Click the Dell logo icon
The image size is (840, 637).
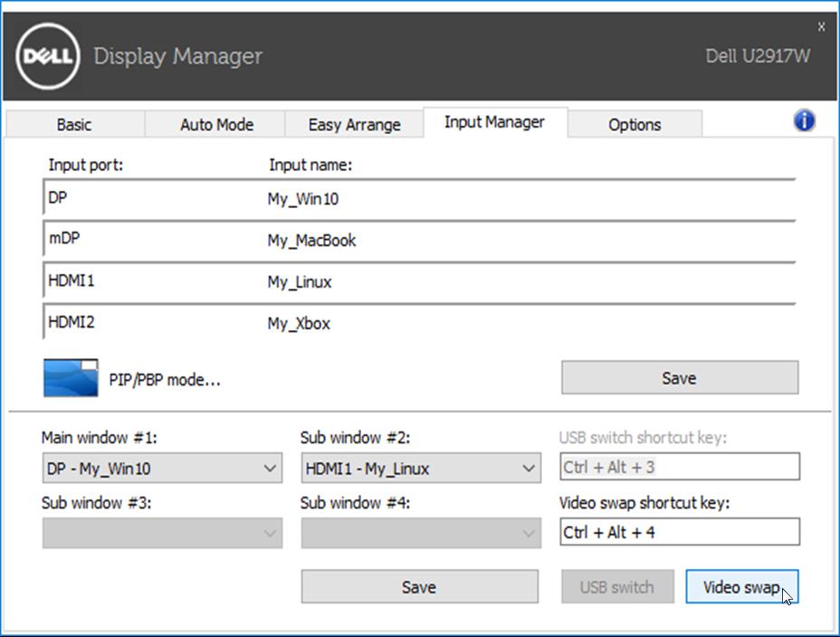[48, 56]
